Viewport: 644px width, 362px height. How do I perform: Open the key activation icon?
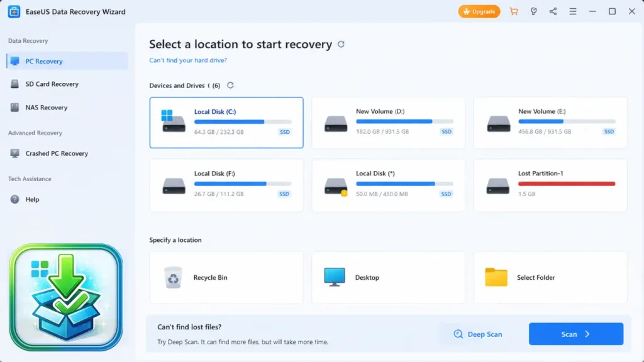533,11
